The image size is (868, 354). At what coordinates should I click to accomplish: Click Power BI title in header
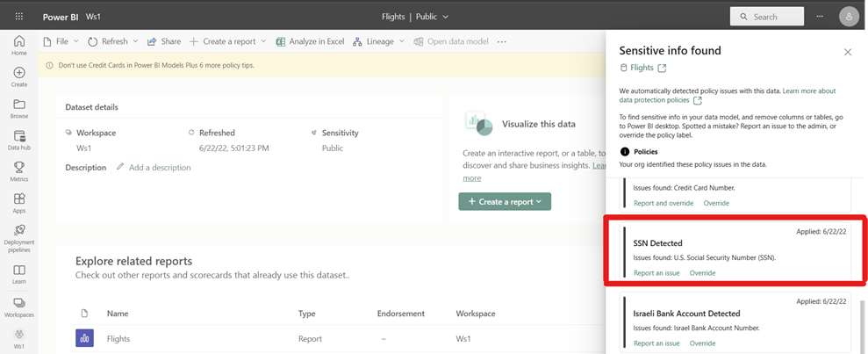(61, 17)
